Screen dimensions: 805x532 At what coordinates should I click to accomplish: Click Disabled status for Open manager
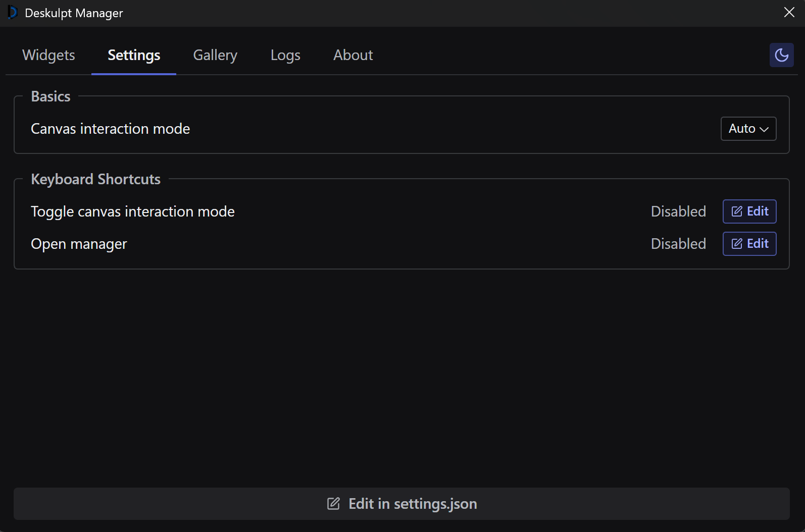pyautogui.click(x=678, y=244)
